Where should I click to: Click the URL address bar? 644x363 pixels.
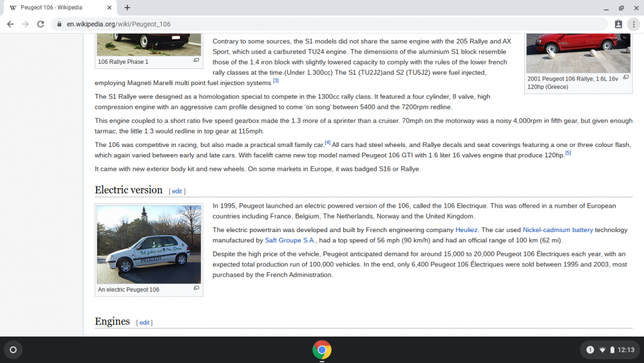(x=328, y=25)
